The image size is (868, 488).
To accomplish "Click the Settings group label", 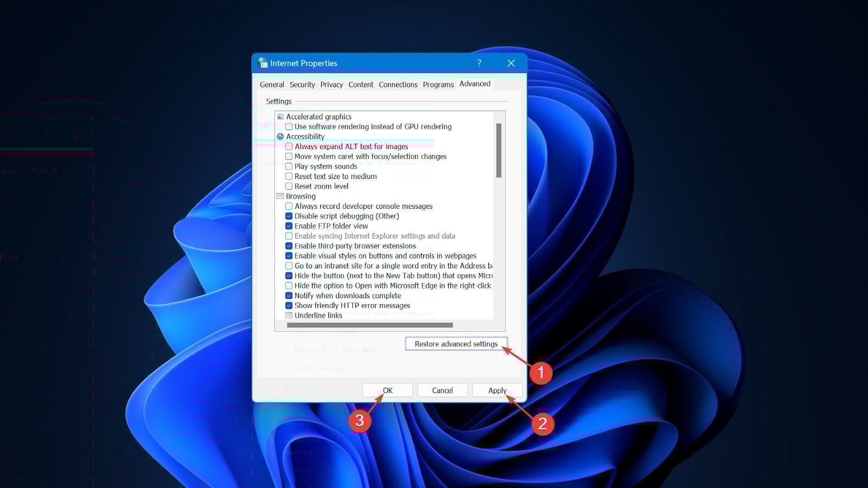I will (279, 101).
